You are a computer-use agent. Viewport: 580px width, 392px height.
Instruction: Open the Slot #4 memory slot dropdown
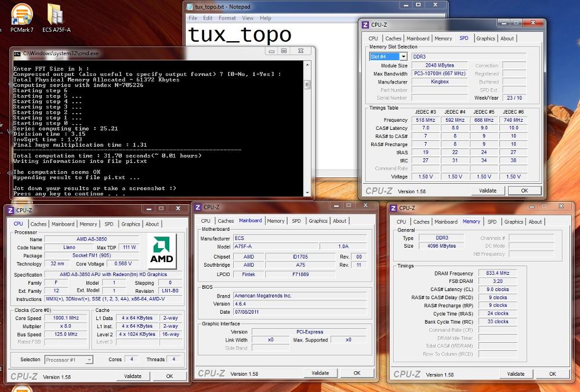click(x=403, y=57)
